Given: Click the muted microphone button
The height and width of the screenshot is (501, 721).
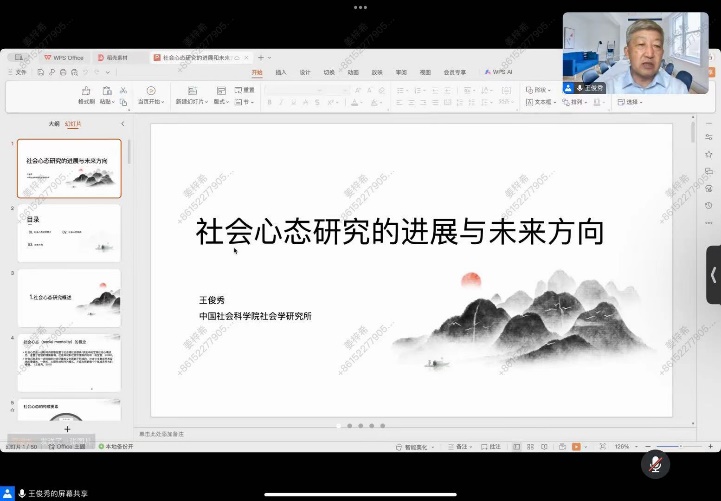Looking at the screenshot, I should coord(655,464).
